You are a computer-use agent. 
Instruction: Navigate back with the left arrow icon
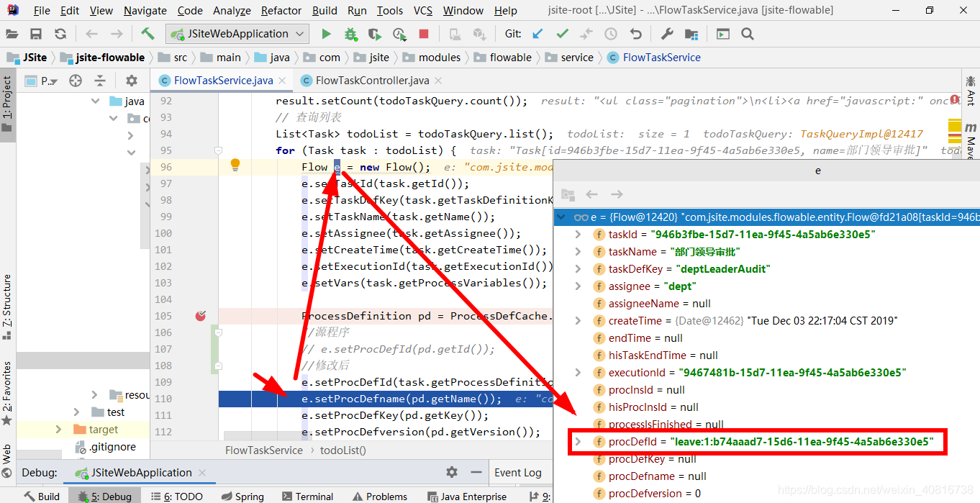91,34
